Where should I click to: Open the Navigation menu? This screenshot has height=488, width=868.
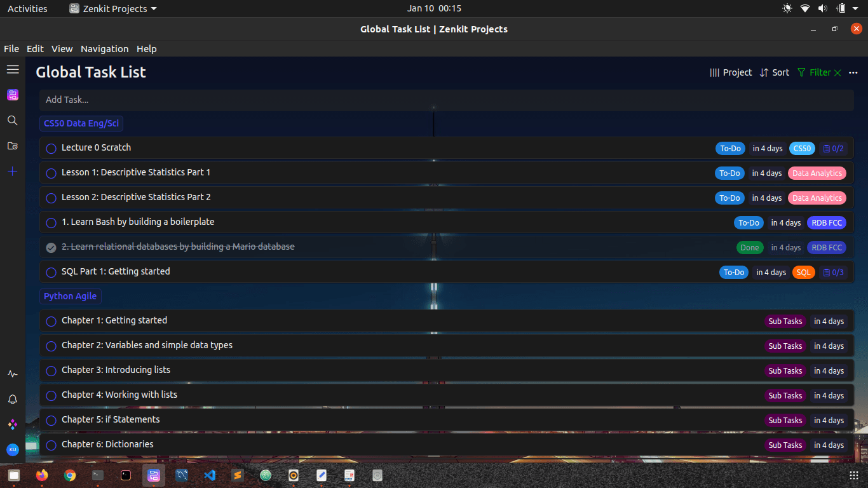104,49
